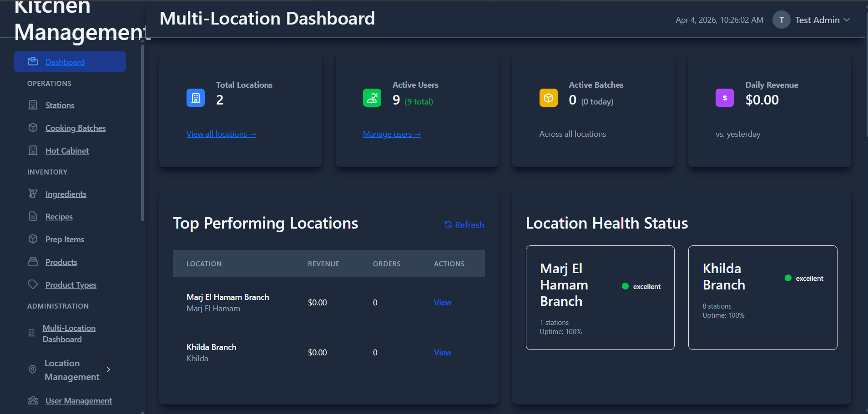Image resolution: width=868 pixels, height=414 pixels.
Task: Click the green health status dot for Khilda Branch
Action: [789, 278]
